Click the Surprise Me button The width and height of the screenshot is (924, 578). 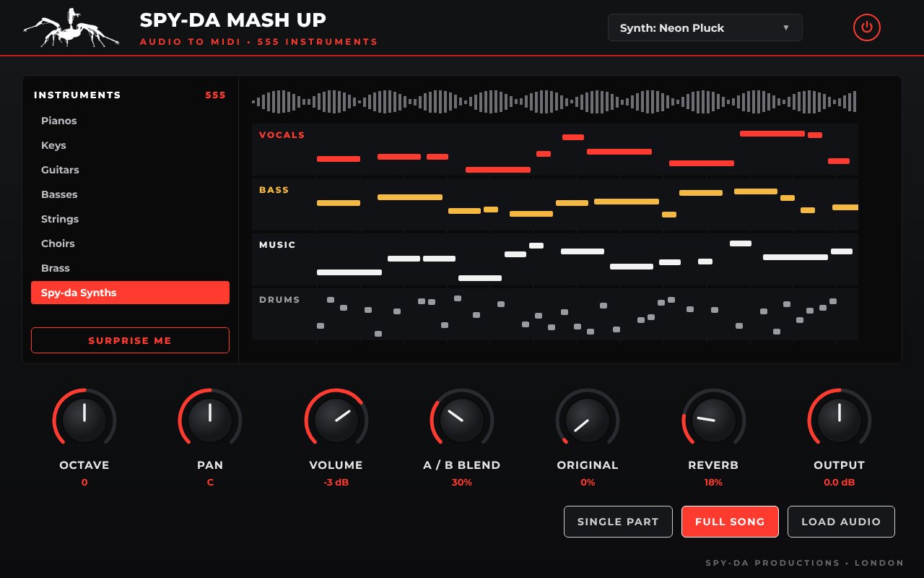[x=130, y=340]
